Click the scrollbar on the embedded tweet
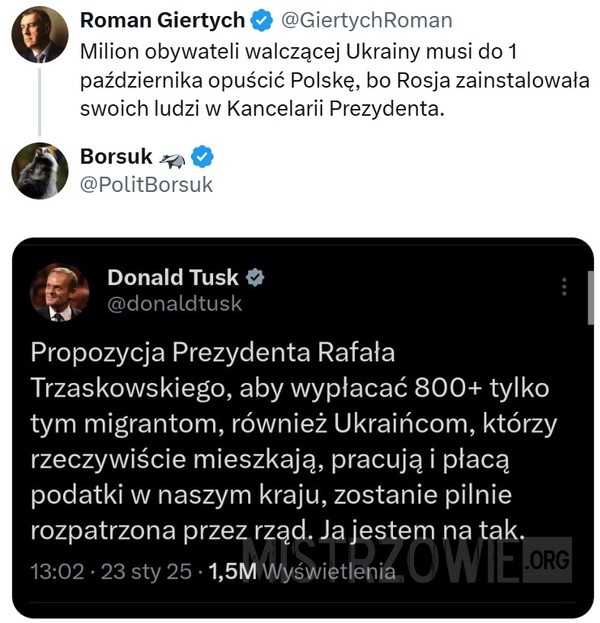This screenshot has width=600, height=623. pos(590,298)
